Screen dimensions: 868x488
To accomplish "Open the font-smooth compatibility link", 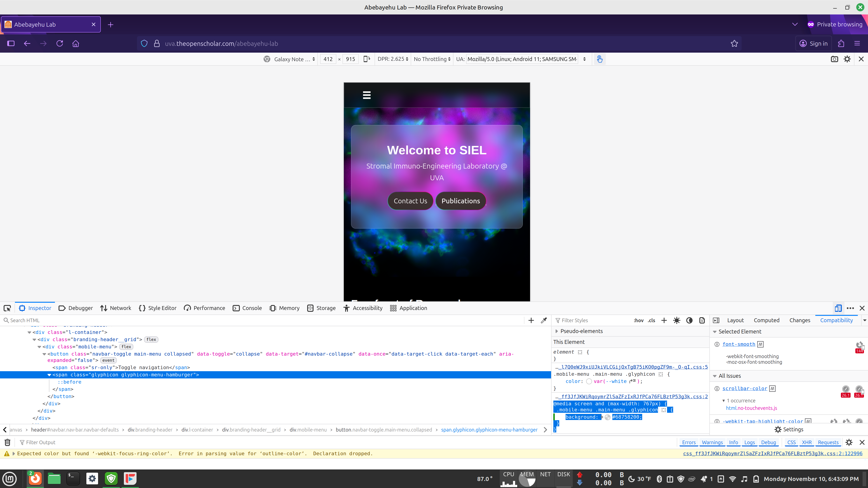I will pos(739,344).
